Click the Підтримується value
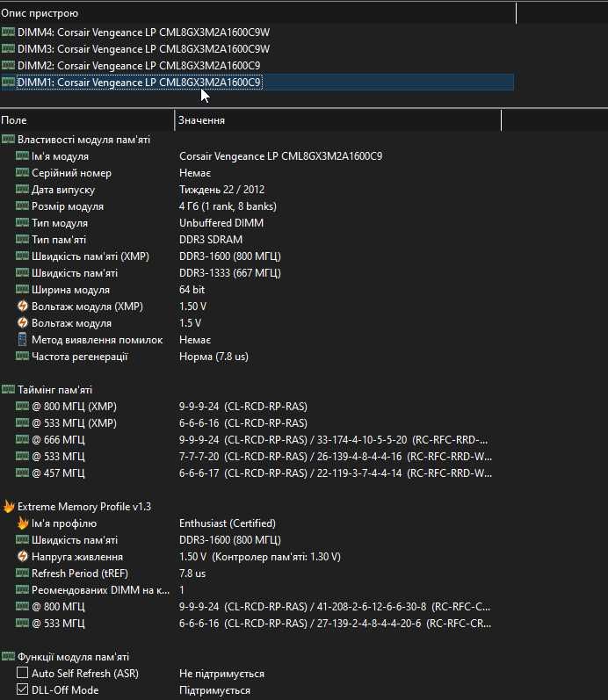Screen dimensions: 608x700 tap(215, 689)
